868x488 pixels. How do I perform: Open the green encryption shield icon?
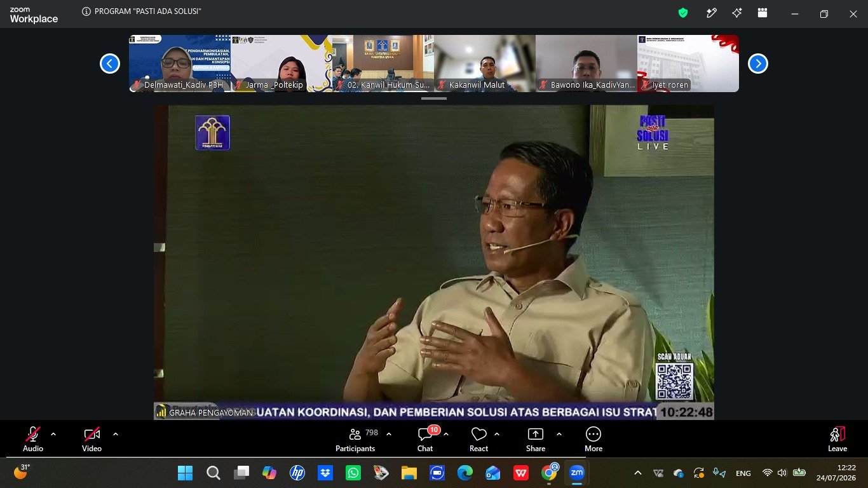pos(683,13)
